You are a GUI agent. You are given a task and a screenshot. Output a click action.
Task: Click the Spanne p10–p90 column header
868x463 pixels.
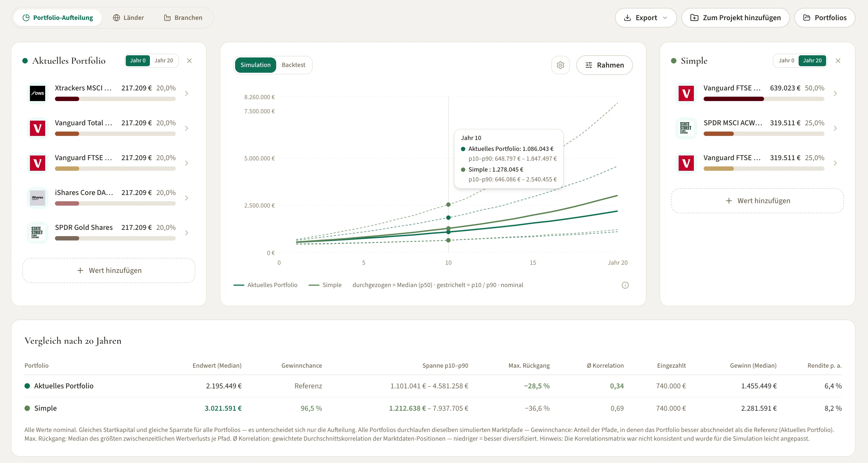tap(445, 365)
